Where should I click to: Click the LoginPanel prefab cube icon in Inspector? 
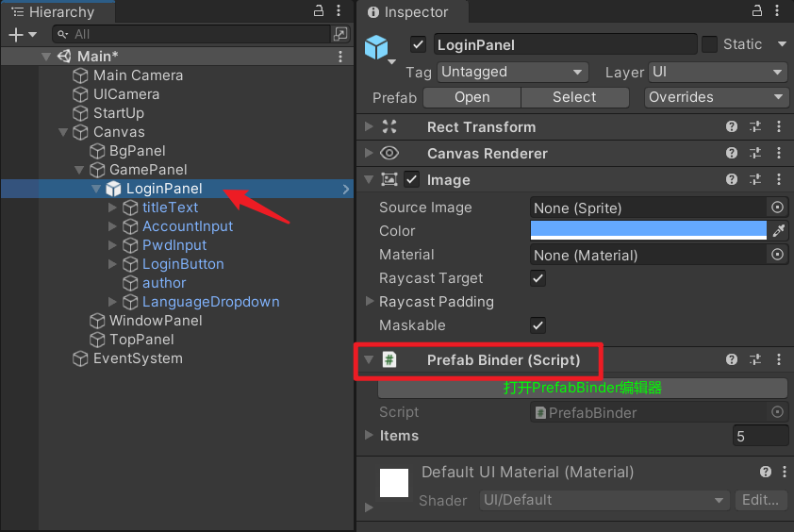pyautogui.click(x=376, y=47)
